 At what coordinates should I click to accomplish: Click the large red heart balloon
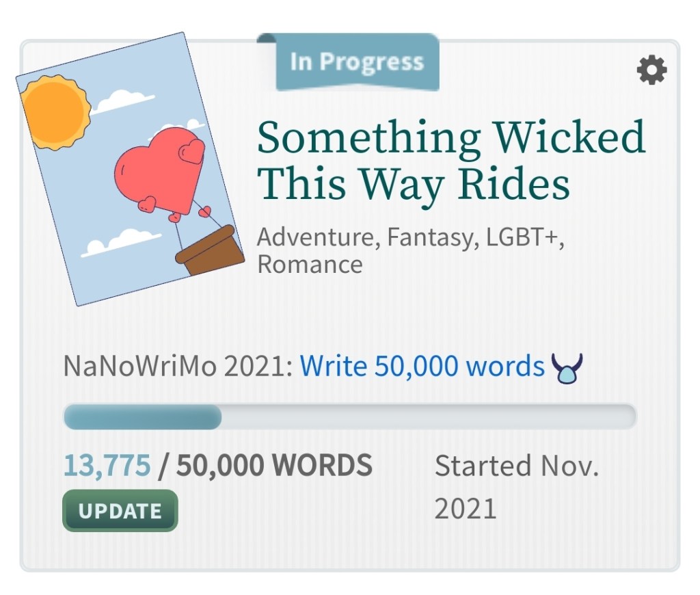[156, 171]
